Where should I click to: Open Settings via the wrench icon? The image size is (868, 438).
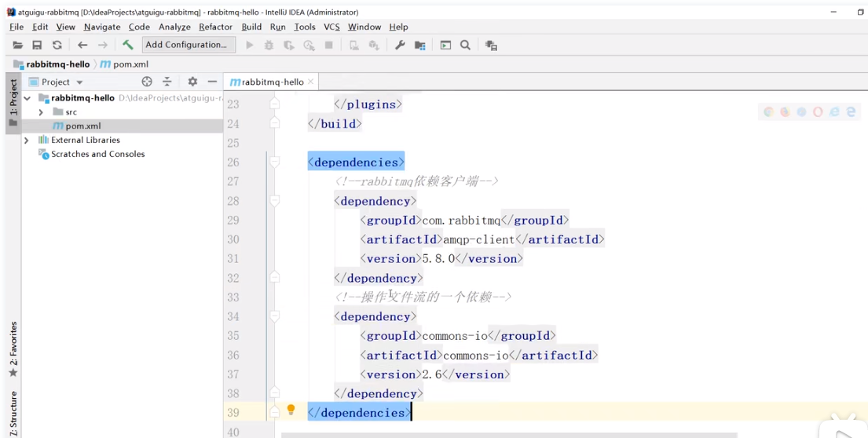click(400, 45)
